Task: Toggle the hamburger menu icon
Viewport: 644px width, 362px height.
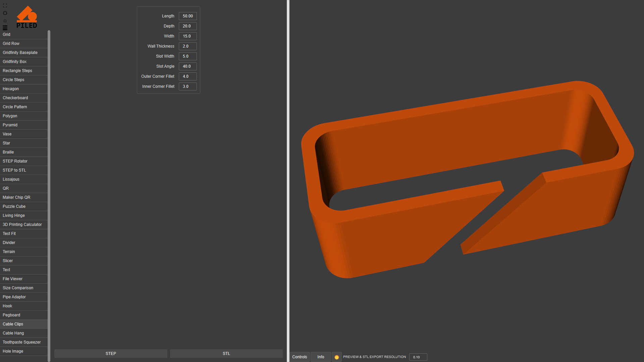Action: (5, 28)
